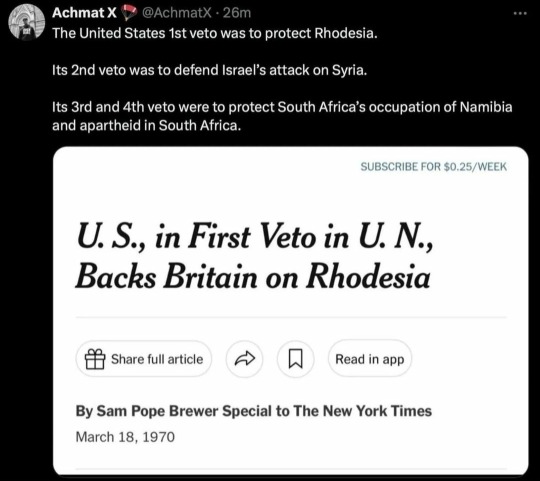This screenshot has width=540, height=481.
Task: Open the embedded article screenshot image
Action: click(x=291, y=311)
